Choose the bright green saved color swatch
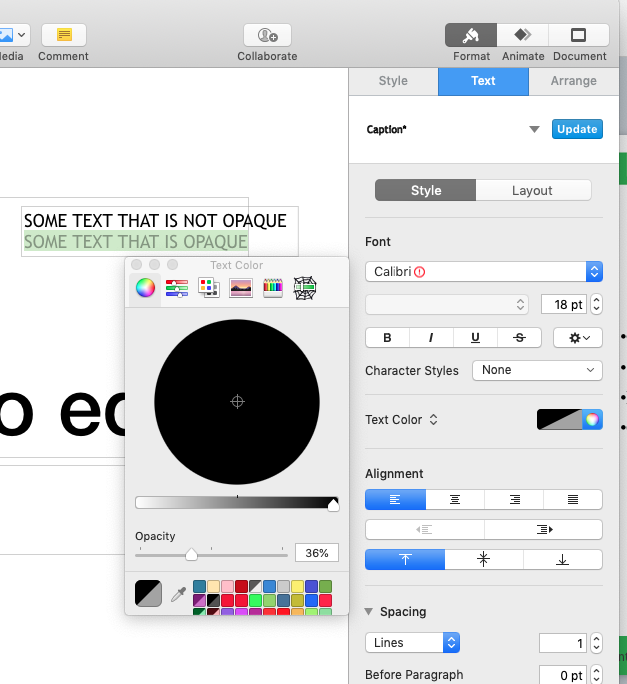This screenshot has height=684, width=627. tap(255, 600)
